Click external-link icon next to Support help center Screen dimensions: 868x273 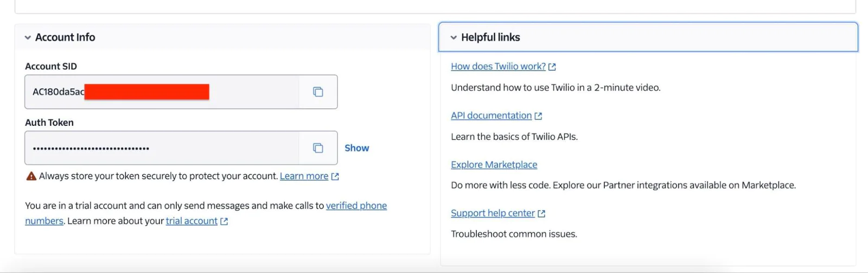tap(541, 214)
